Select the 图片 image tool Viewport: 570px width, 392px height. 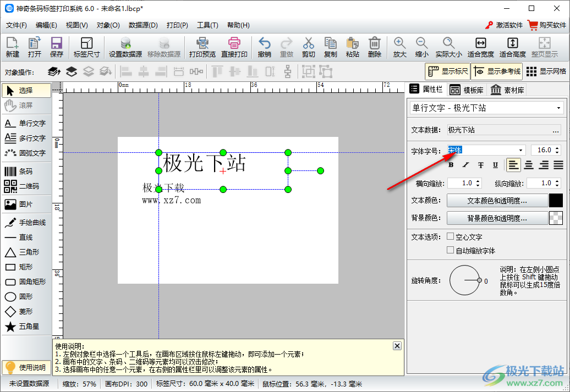(x=26, y=204)
